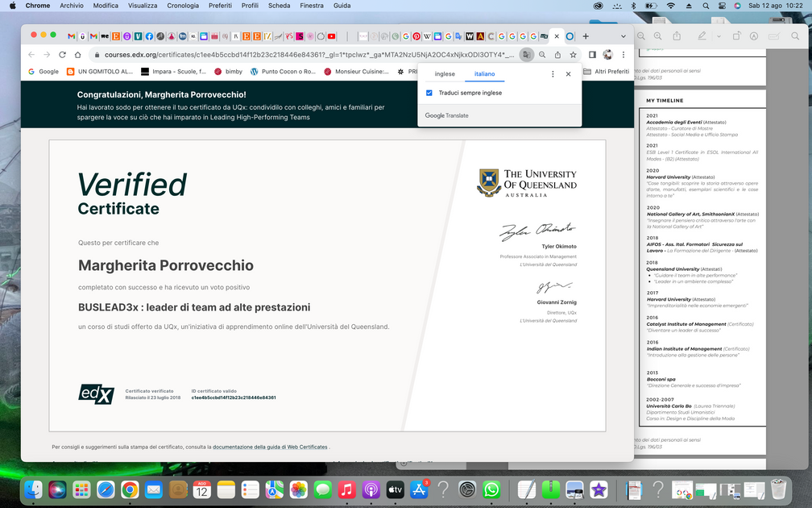Switch to the YouTube tab
Screen dimensions: 812x508
(x=331, y=36)
